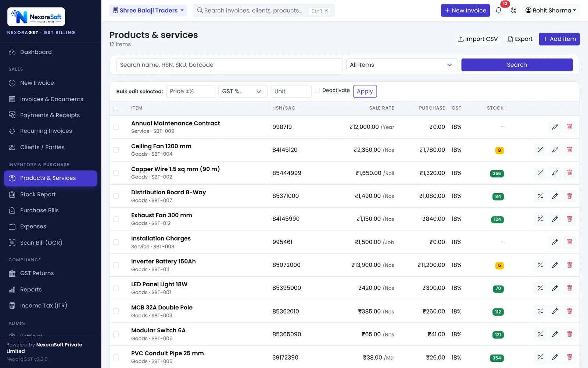This screenshot has width=588, height=368.
Task: Tick the Modular Switch 6A checkbox
Action: (x=116, y=334)
